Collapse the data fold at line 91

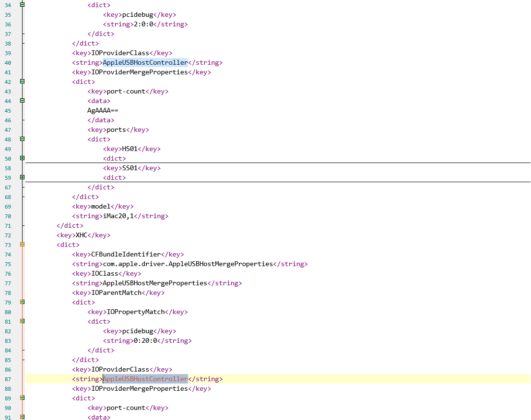[22, 417]
